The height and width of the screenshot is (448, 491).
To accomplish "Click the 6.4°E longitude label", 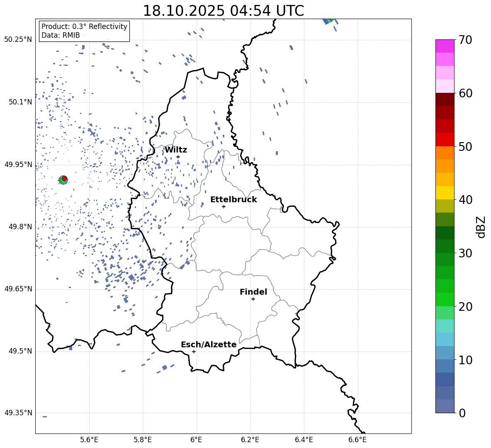I will pos(304,440).
